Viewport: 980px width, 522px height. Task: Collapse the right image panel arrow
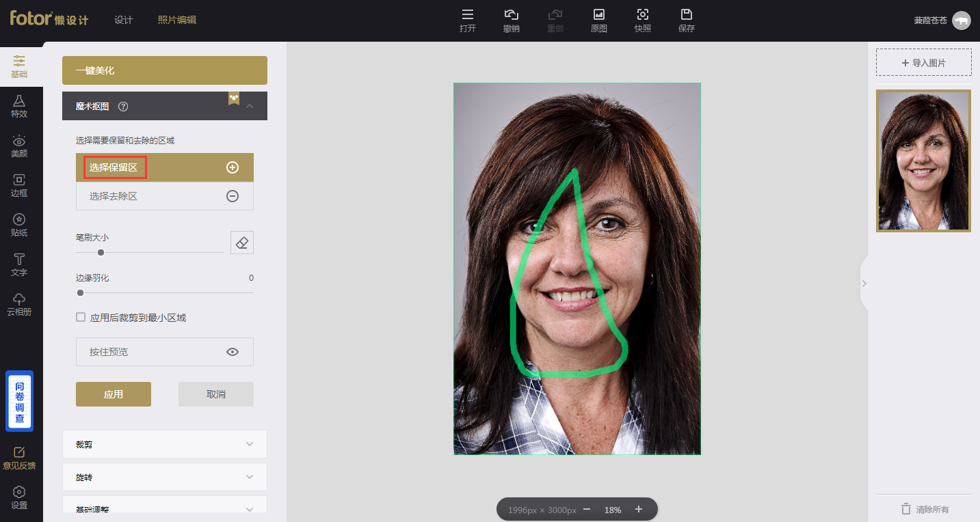tap(864, 283)
